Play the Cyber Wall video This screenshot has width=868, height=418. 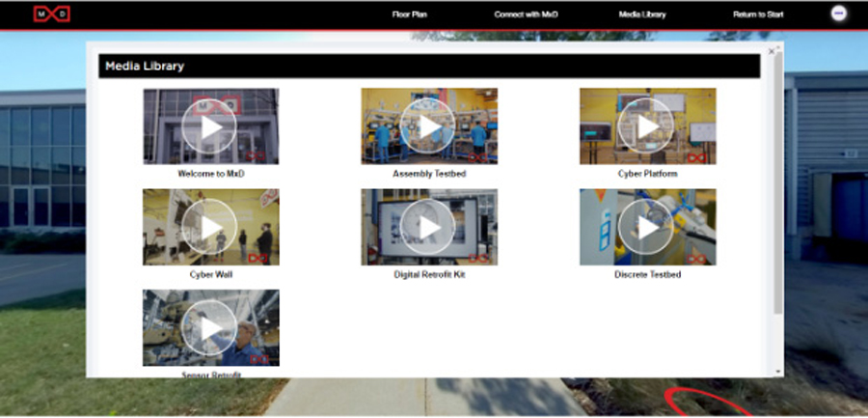click(210, 227)
